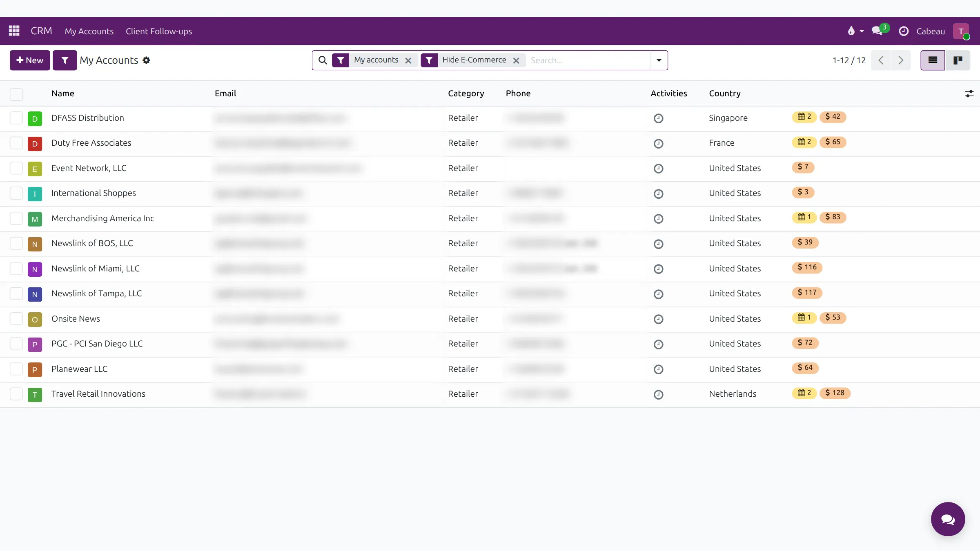Remove the Hide E-Commerce filter chip
Image resolution: width=980 pixels, height=551 pixels.
point(516,60)
